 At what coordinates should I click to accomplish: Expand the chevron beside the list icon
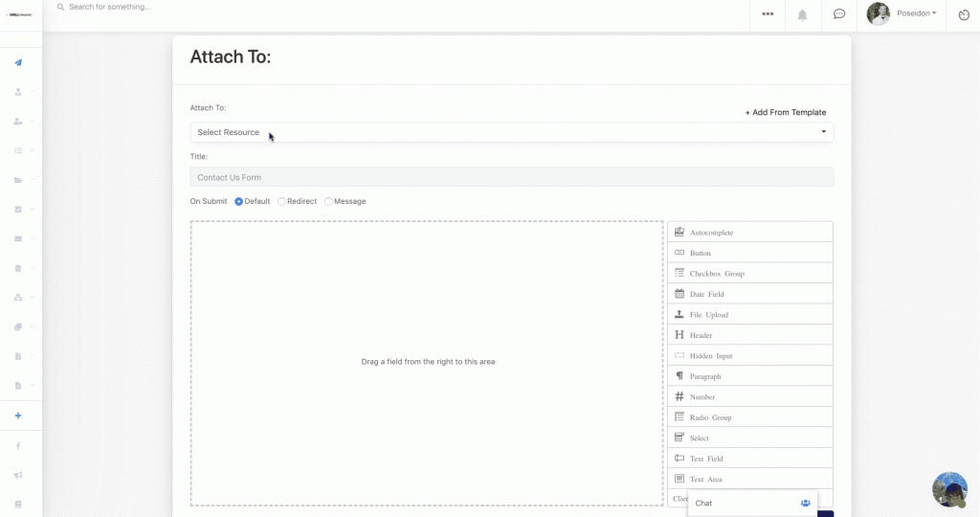33,150
